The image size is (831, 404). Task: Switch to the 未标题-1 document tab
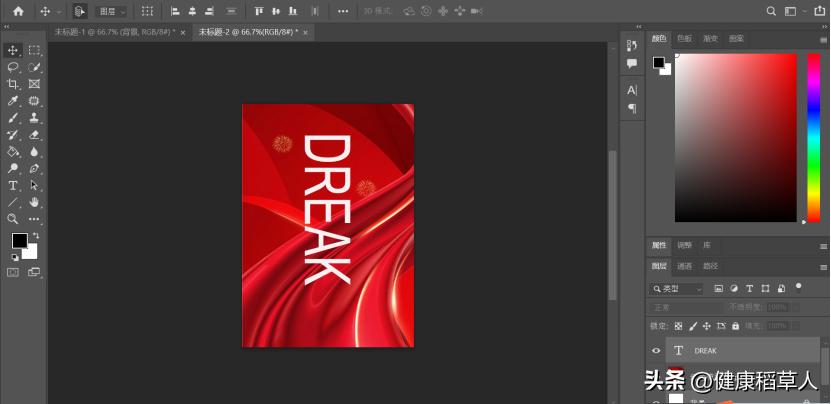114,32
